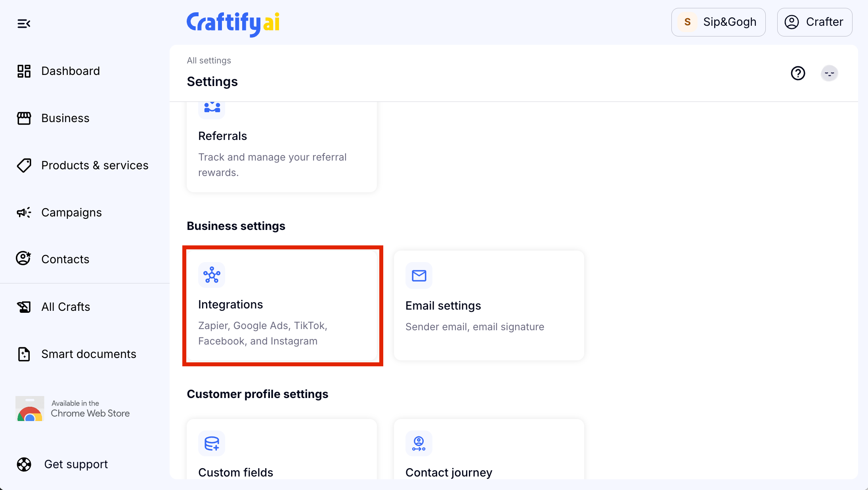Click 'Sender email, email signature' description
The width and height of the screenshot is (868, 490).
point(475,327)
